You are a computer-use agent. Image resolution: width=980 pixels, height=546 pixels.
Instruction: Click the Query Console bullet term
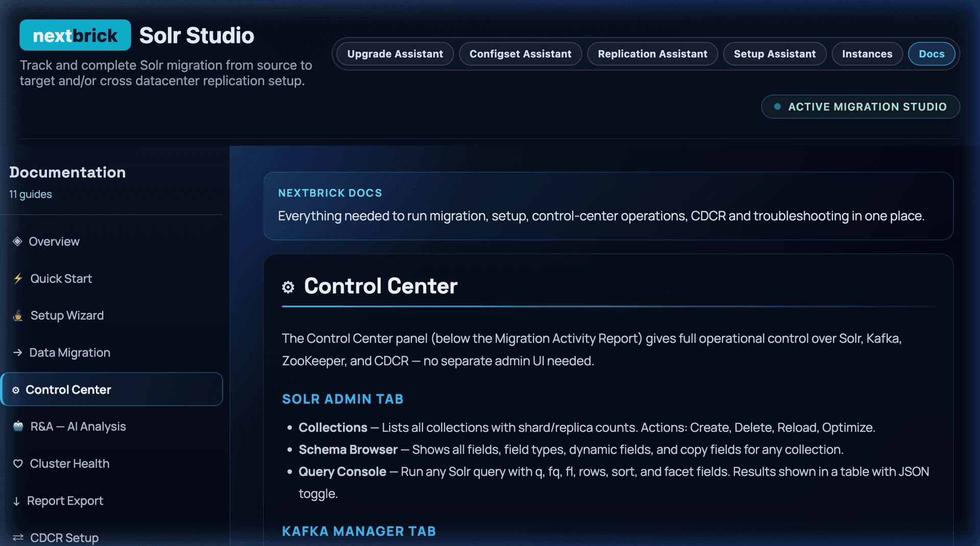point(342,471)
